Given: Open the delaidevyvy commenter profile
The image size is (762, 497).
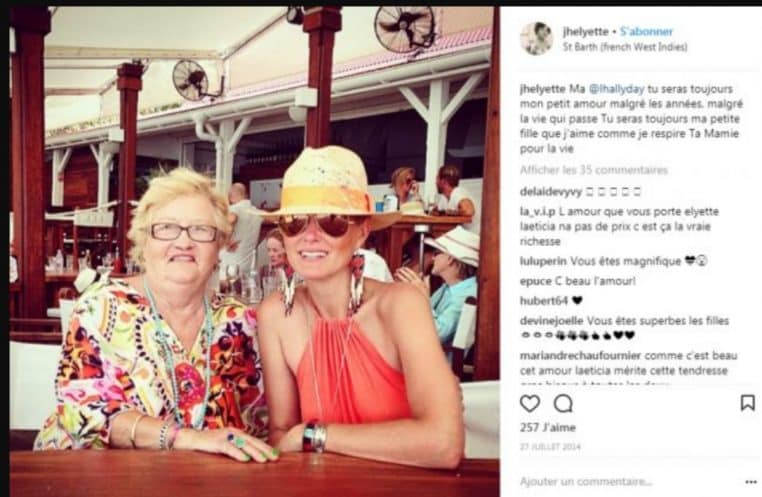Looking at the screenshot, I should [551, 192].
